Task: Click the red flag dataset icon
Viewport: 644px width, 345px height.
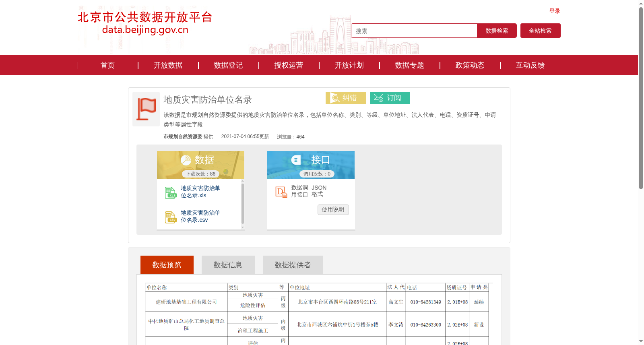Action: (x=146, y=109)
